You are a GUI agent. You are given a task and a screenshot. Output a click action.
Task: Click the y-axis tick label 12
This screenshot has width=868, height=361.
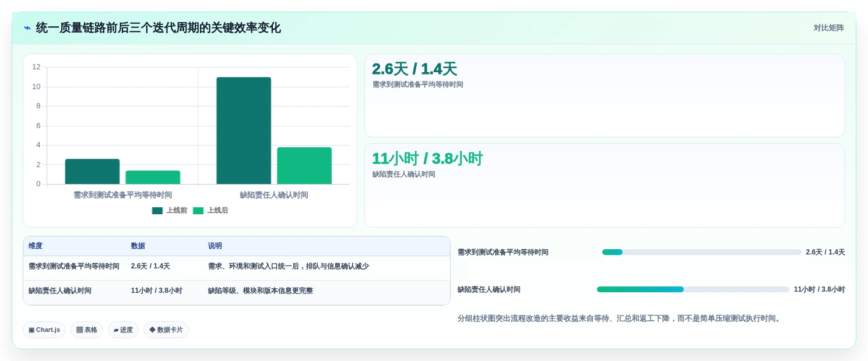click(36, 67)
